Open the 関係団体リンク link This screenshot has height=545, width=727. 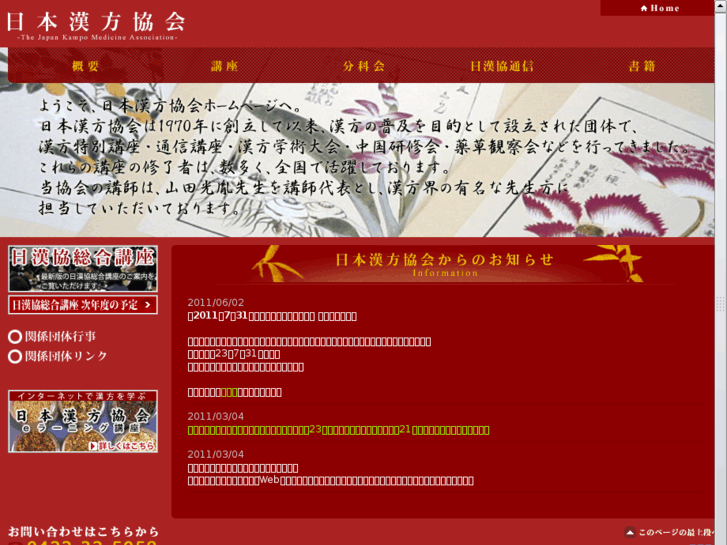pyautogui.click(x=57, y=356)
